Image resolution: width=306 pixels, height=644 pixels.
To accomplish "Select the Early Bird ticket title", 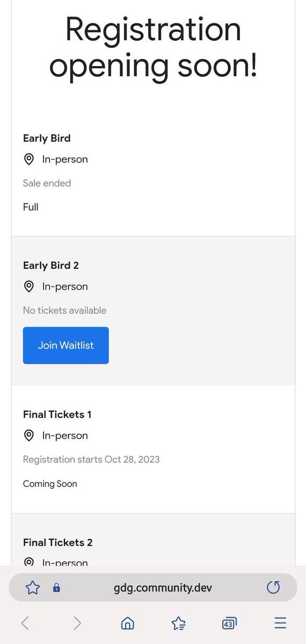I will 47,138.
